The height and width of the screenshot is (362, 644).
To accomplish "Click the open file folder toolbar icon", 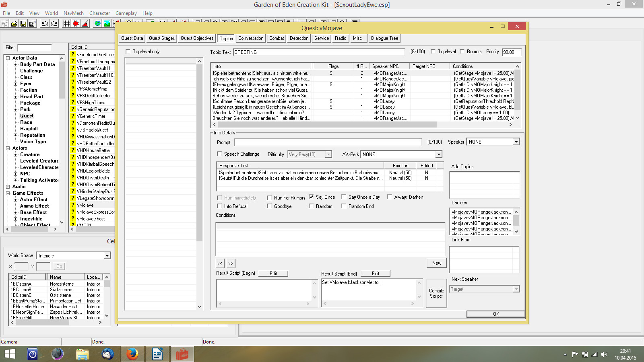I will 14,24.
